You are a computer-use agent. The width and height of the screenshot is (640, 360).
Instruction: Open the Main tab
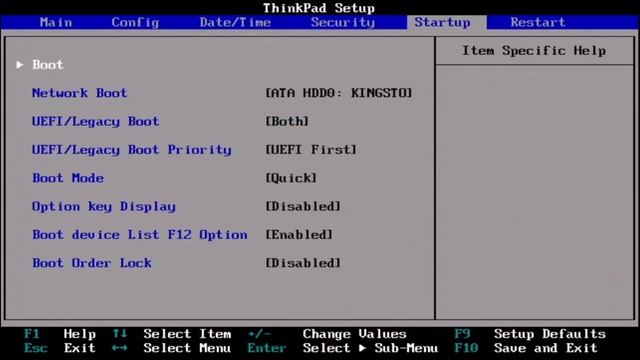point(56,22)
